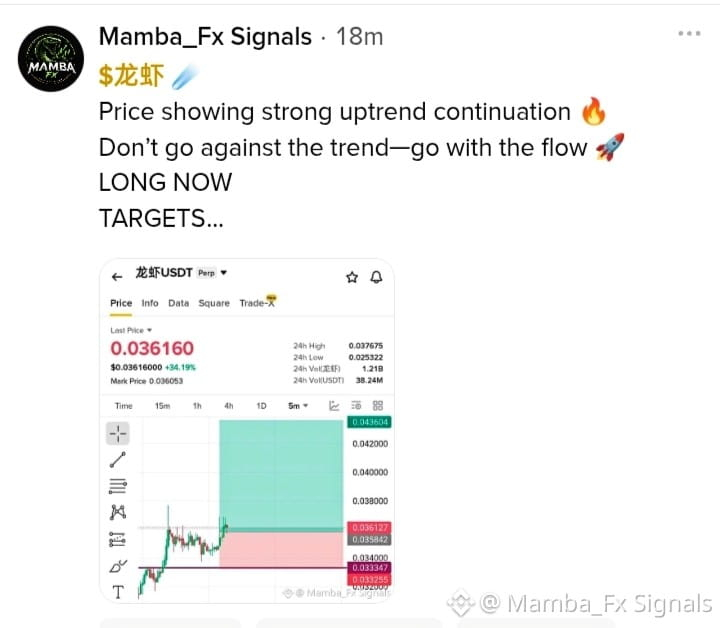Switch to the Info tab

click(150, 303)
